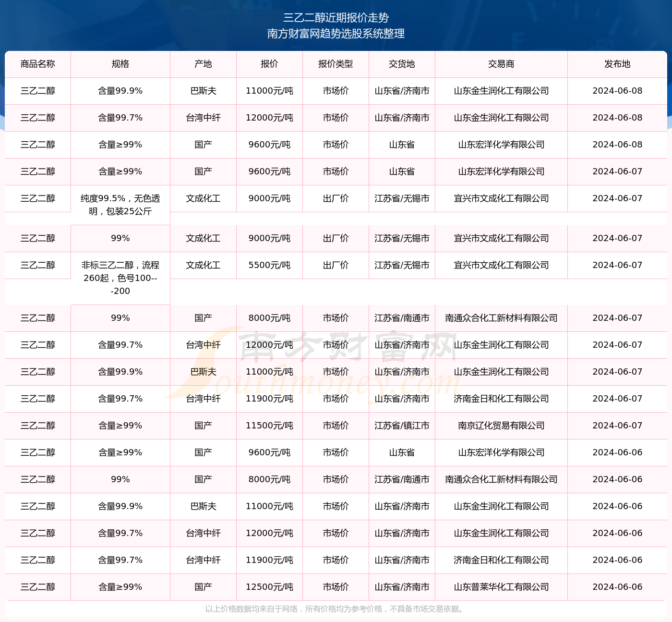672x622 pixels.
Task: Select the 11500元/吨 price cell
Action: click(270, 426)
